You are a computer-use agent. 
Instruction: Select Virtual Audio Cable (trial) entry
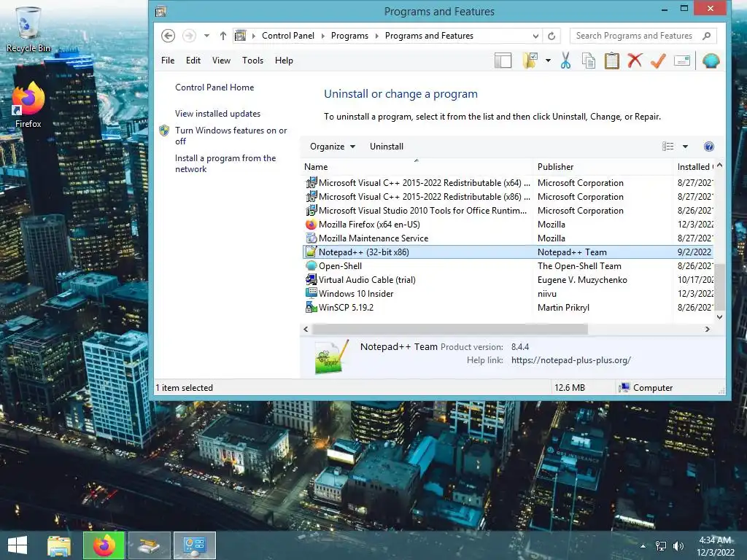pyautogui.click(x=508, y=279)
